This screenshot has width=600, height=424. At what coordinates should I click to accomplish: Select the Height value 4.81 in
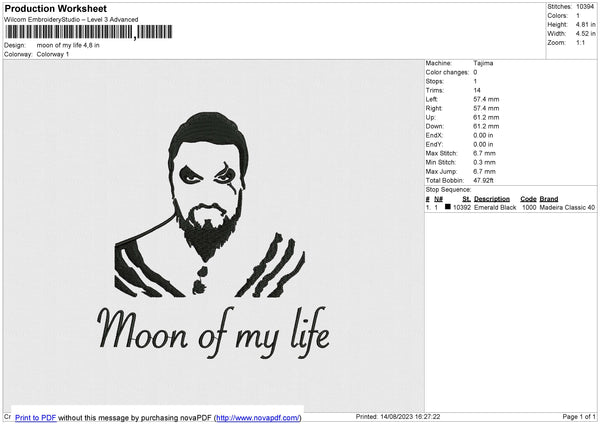pos(585,24)
